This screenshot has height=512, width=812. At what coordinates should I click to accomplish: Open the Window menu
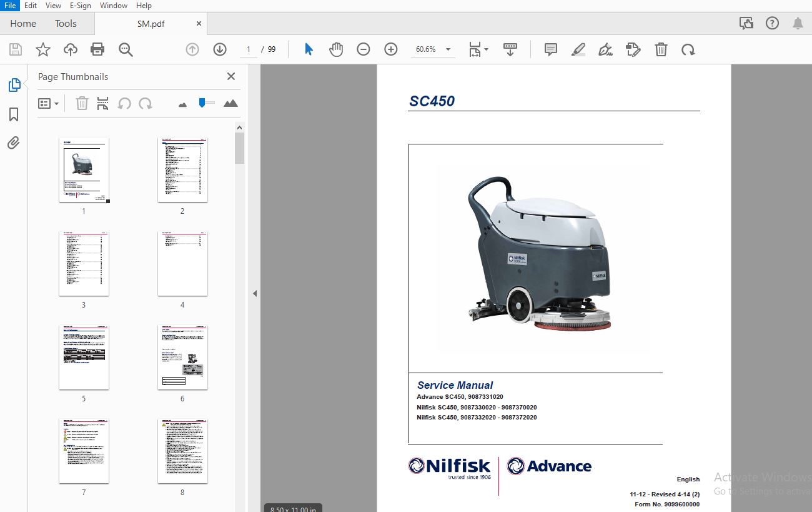(114, 5)
